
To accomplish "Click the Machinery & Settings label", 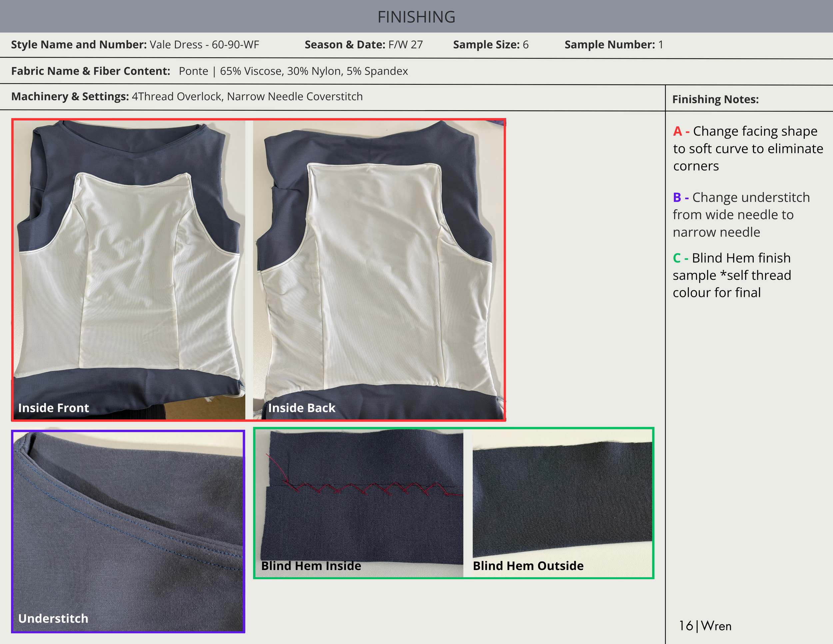I will pyautogui.click(x=70, y=97).
